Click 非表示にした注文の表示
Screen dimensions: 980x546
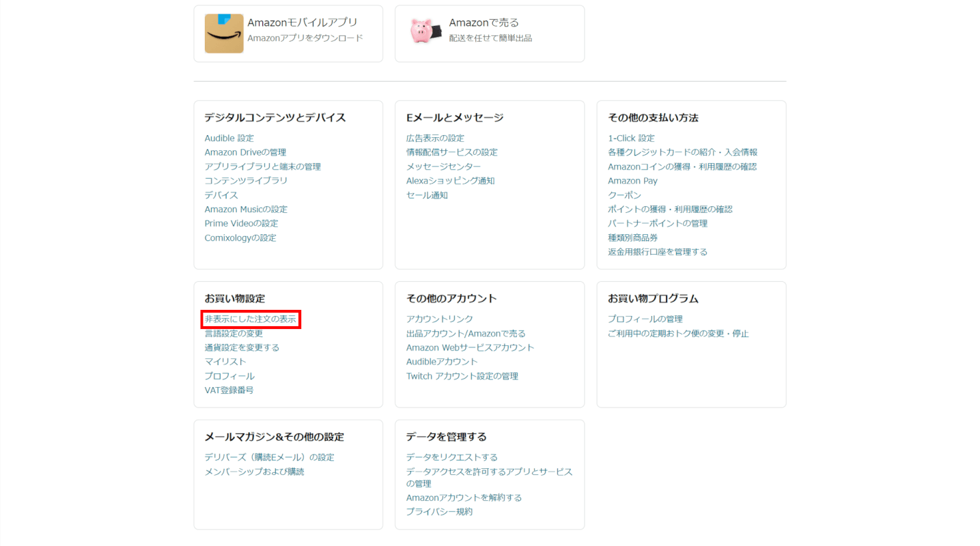(x=251, y=319)
